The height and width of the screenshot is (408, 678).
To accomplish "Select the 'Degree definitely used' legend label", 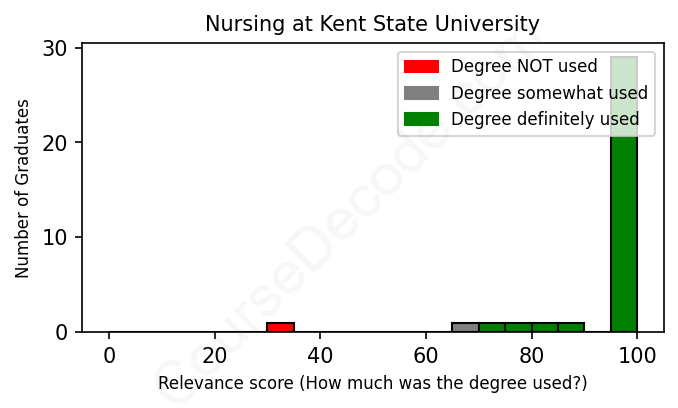I will click(545, 119).
